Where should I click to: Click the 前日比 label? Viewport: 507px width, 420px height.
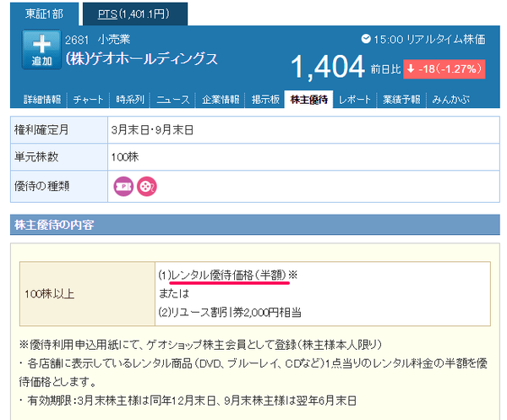click(385, 69)
